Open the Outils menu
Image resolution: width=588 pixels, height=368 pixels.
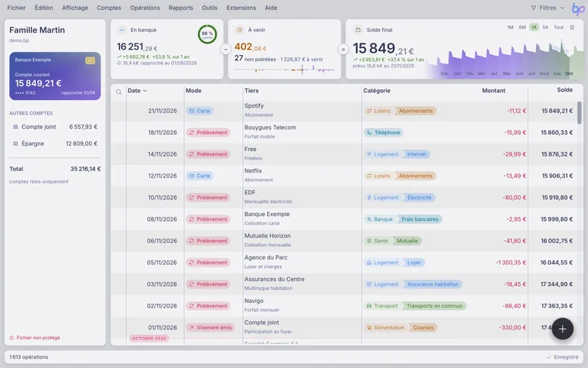point(209,8)
